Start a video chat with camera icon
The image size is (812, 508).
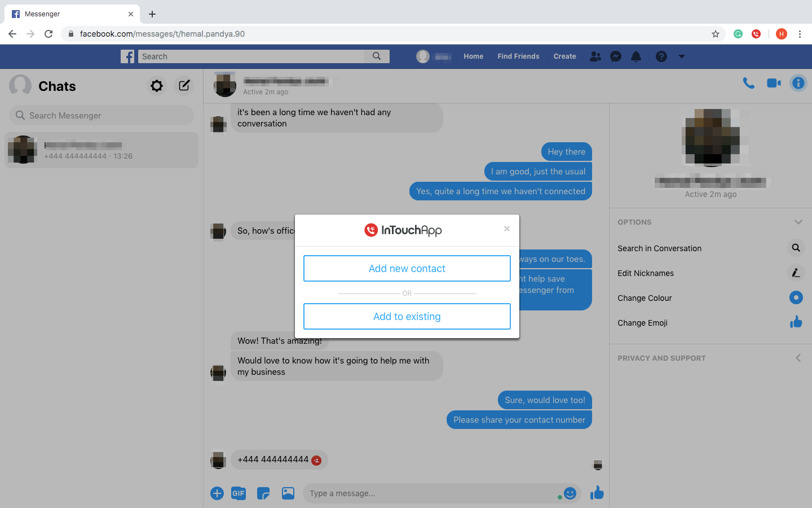pos(774,84)
